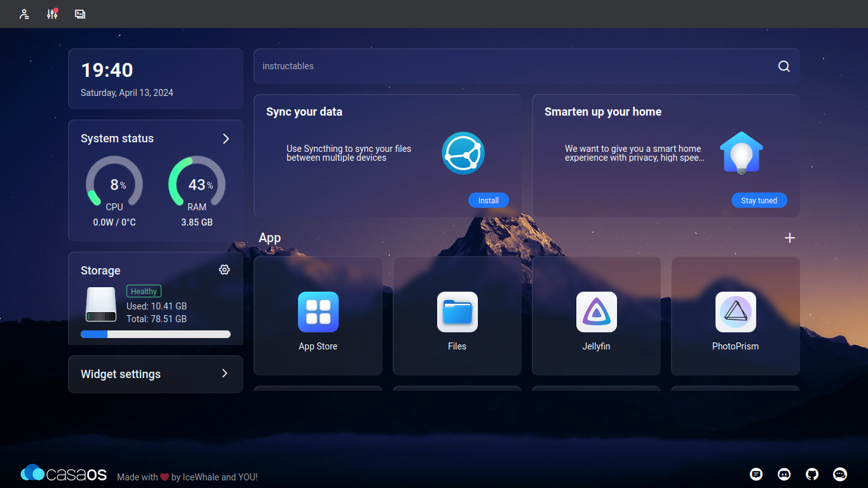868x488 pixels.
Task: Add a new app with the plus button
Action: tap(790, 238)
